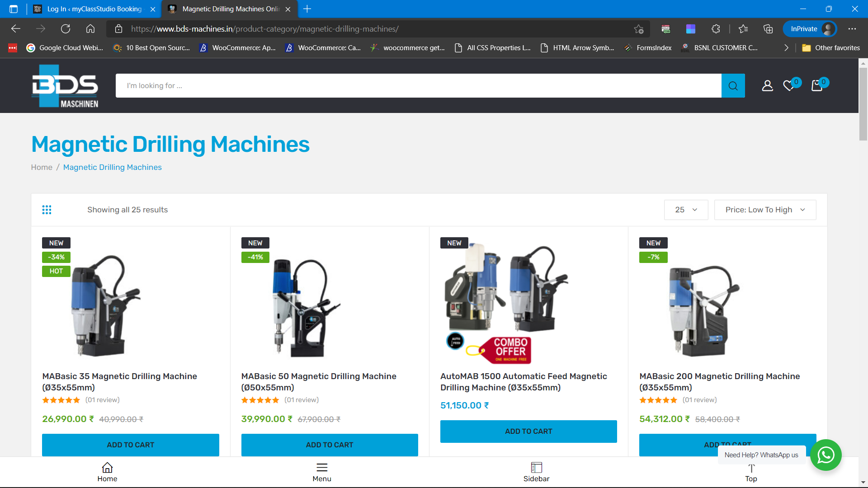Open the wishlist heart icon
Image resolution: width=868 pixels, height=488 pixels.
click(789, 85)
